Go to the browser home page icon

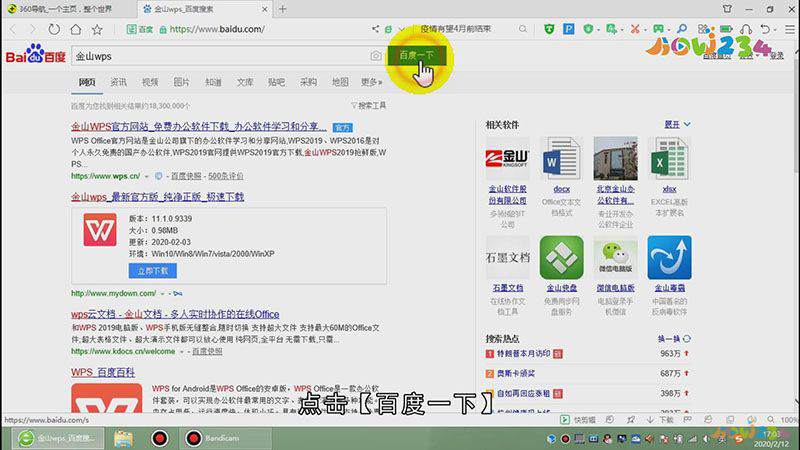[76, 29]
